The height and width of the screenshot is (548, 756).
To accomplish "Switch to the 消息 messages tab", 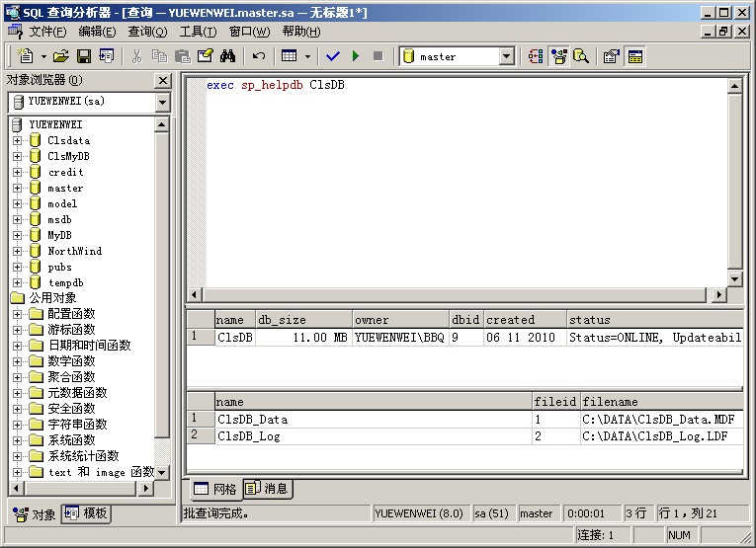I will pos(267,489).
